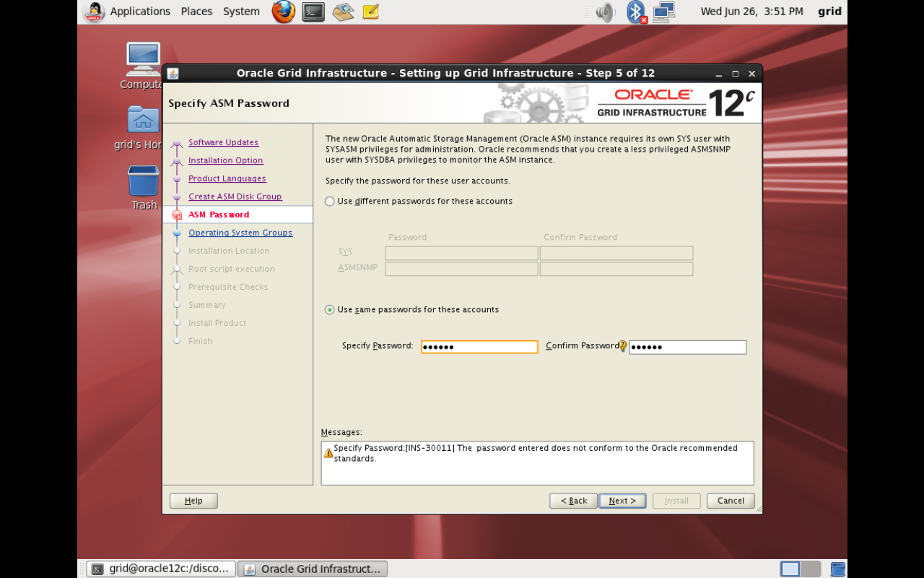Switch to Oracle Grid Infrastructure taskbar item
This screenshot has width=924, height=578.
(x=313, y=569)
